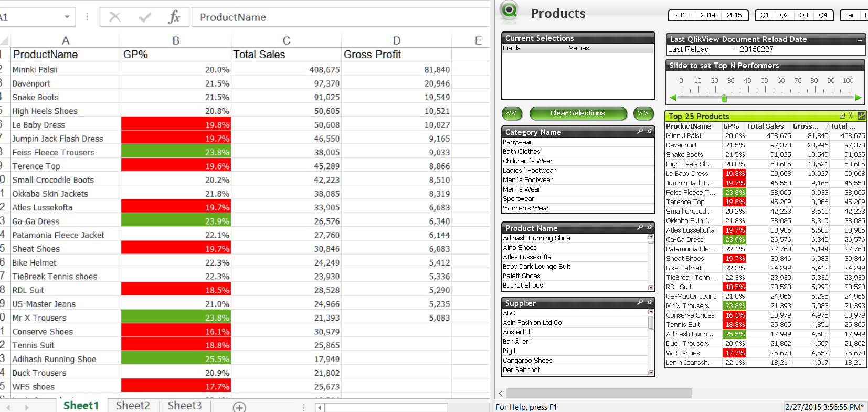Open the Excel Name Box dropdown
The height and width of the screenshot is (412, 868).
coord(67,17)
